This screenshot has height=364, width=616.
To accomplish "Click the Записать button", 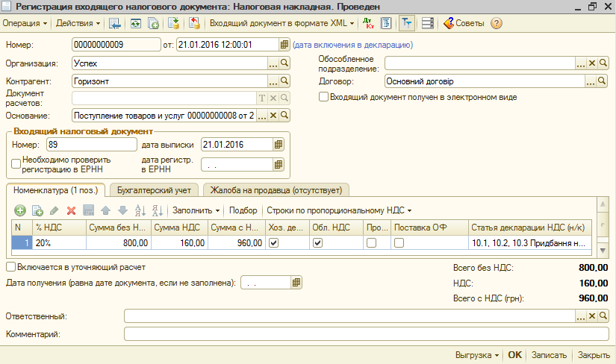I will tap(550, 355).
